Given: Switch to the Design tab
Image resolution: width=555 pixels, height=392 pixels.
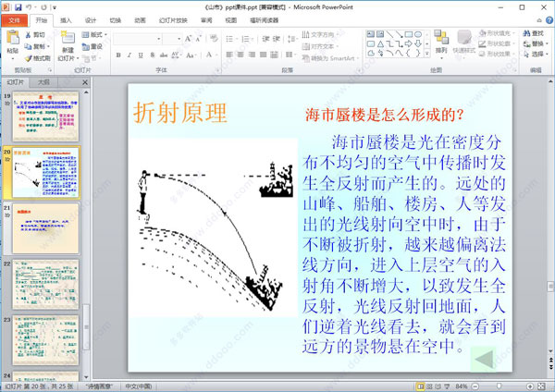Looking at the screenshot, I should (91, 20).
